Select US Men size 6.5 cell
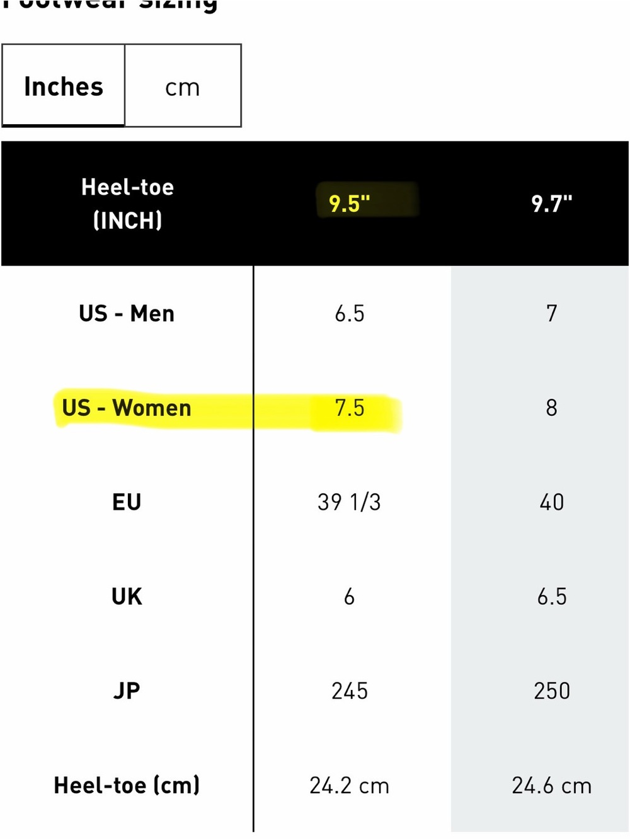 click(350, 313)
